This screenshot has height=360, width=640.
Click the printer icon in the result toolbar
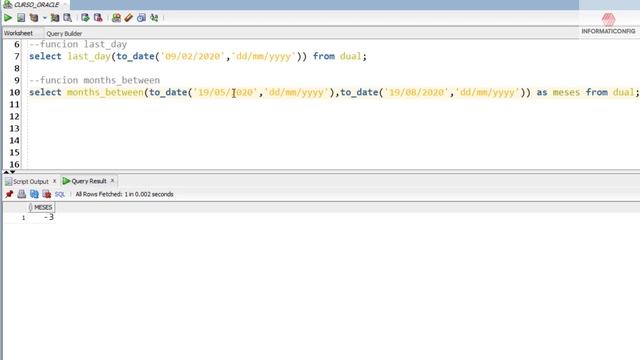pos(22,194)
